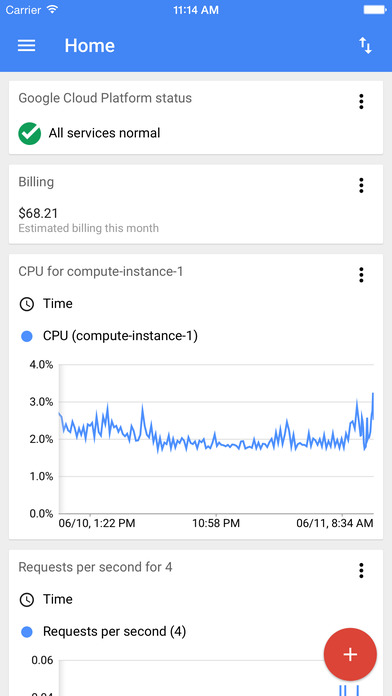Toggle the CPU (compute-instance-1) legend dot
Image resolution: width=392 pixels, height=696 pixels.
27,337
